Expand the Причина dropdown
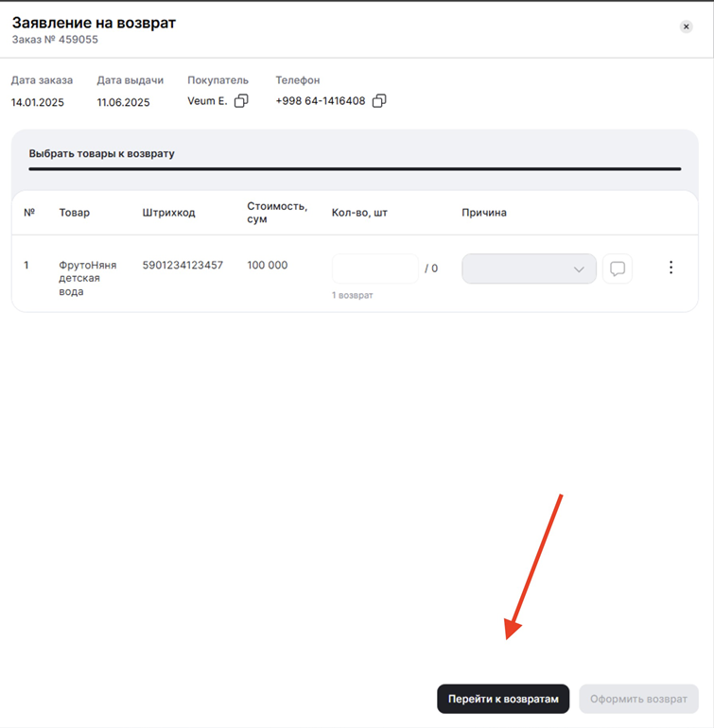The height and width of the screenshot is (728, 714). tap(529, 269)
